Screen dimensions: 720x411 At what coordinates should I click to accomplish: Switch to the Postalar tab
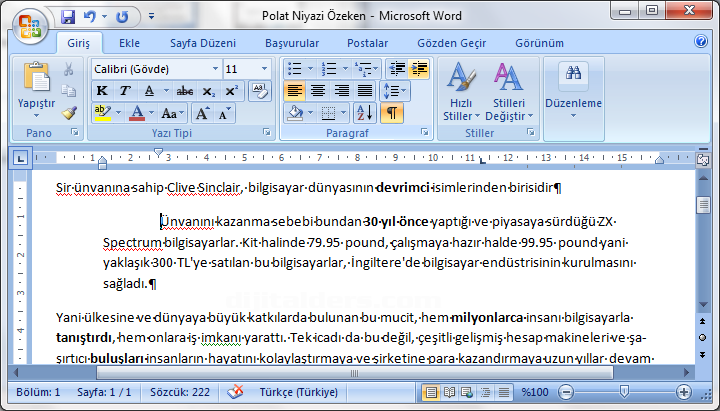[x=367, y=43]
